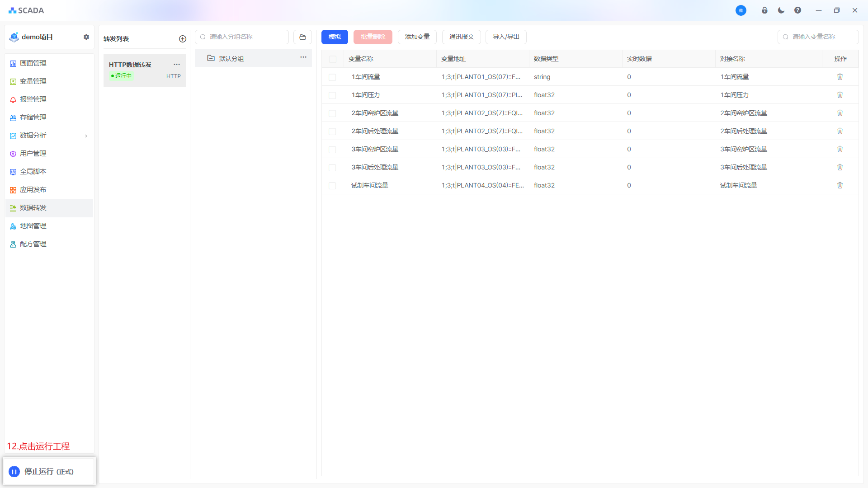Open 默认分组 ellipsis options menu
The height and width of the screenshot is (488, 868).
coord(303,57)
